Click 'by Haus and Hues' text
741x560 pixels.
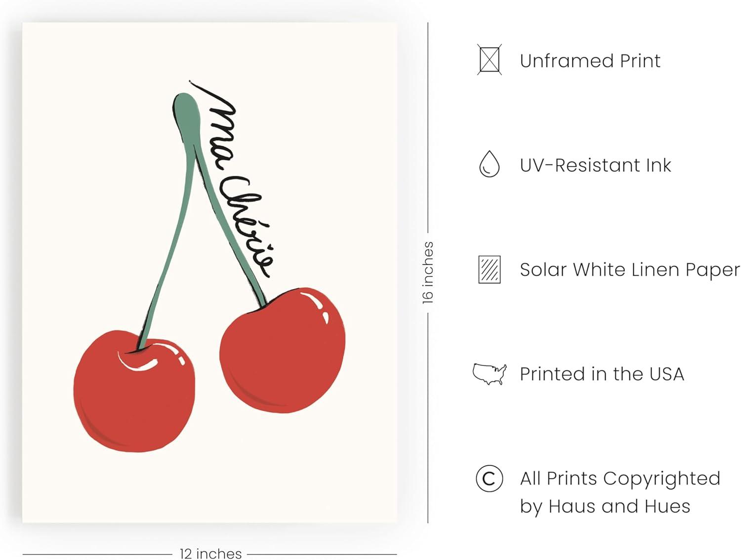(605, 507)
